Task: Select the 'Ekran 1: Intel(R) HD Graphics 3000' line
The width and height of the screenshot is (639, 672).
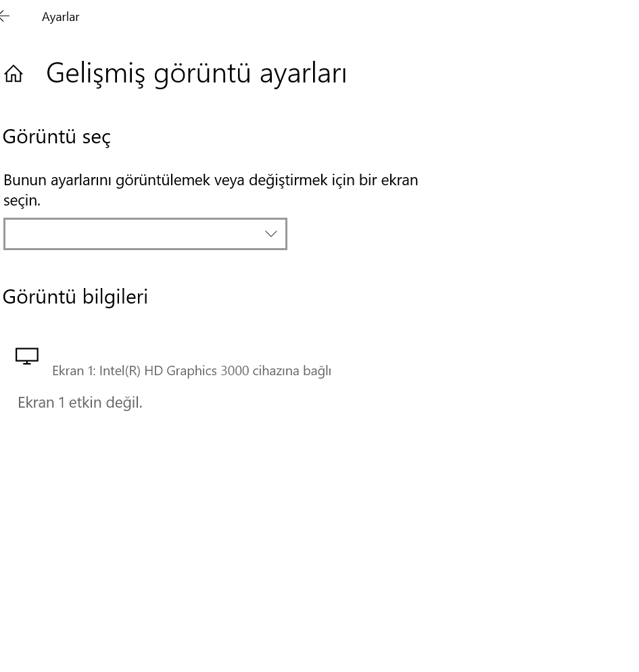Action: click(x=191, y=370)
